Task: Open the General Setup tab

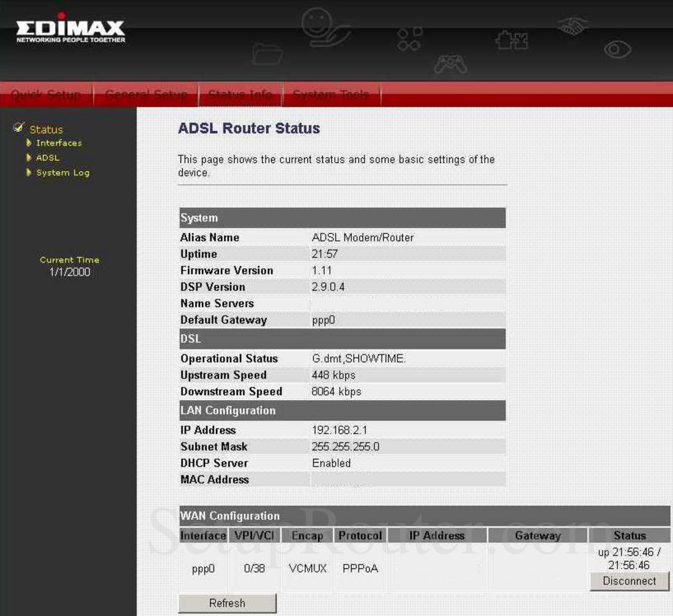Action: click(x=146, y=94)
